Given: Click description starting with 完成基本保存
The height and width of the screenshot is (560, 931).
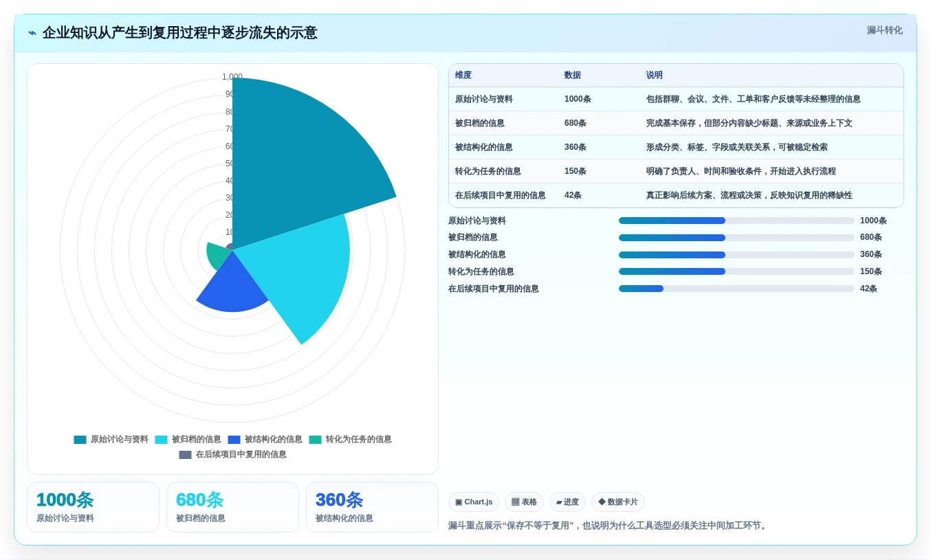Looking at the screenshot, I should 749,124.
